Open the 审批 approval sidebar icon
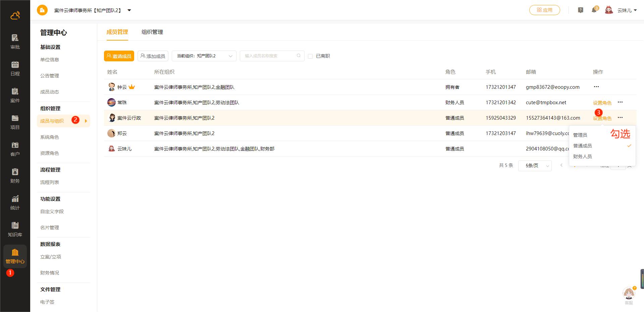Viewport: 644px width, 312px height. [x=15, y=42]
